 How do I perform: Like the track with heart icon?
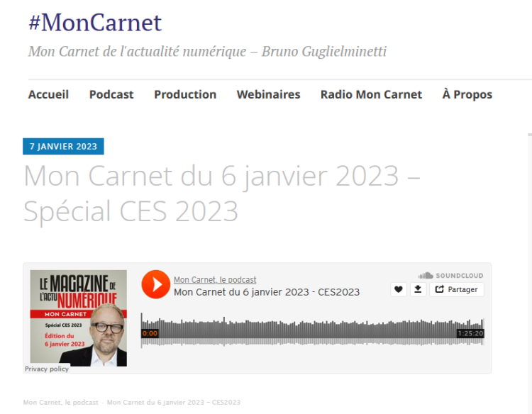(399, 289)
